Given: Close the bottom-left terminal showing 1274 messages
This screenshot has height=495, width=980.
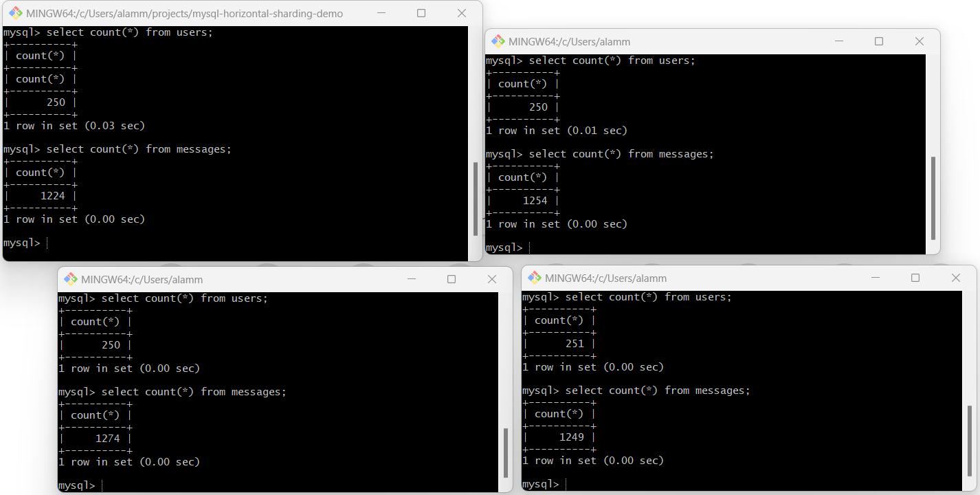Looking at the screenshot, I should click(x=492, y=279).
